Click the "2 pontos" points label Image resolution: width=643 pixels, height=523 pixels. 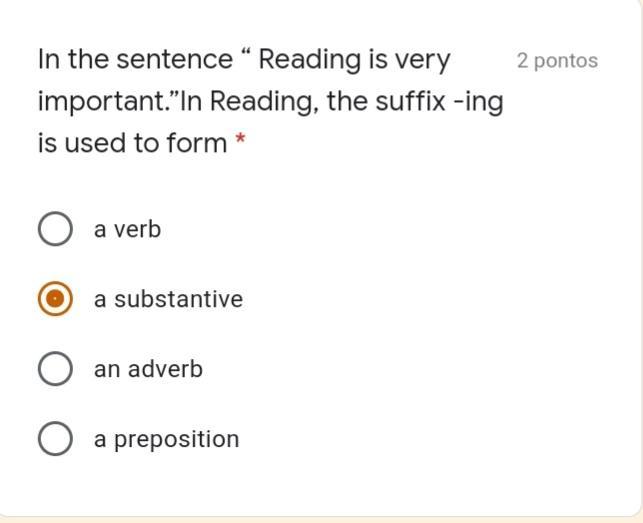click(557, 61)
